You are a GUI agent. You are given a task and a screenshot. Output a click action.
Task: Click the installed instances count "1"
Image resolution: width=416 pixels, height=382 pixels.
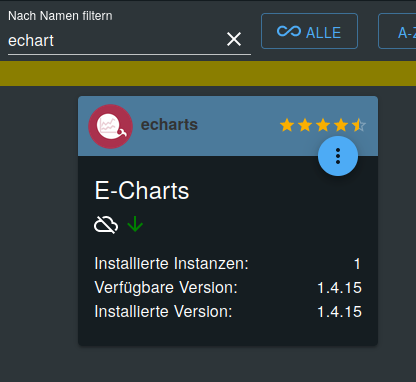357,264
